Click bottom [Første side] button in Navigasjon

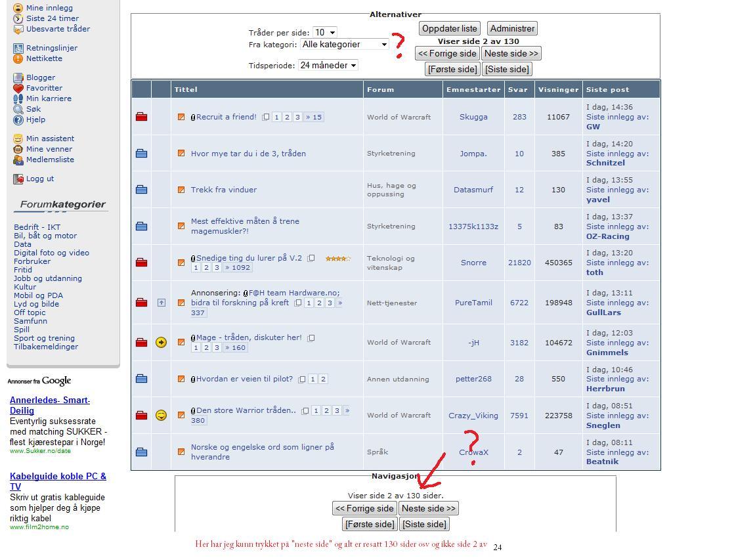pyautogui.click(x=370, y=524)
